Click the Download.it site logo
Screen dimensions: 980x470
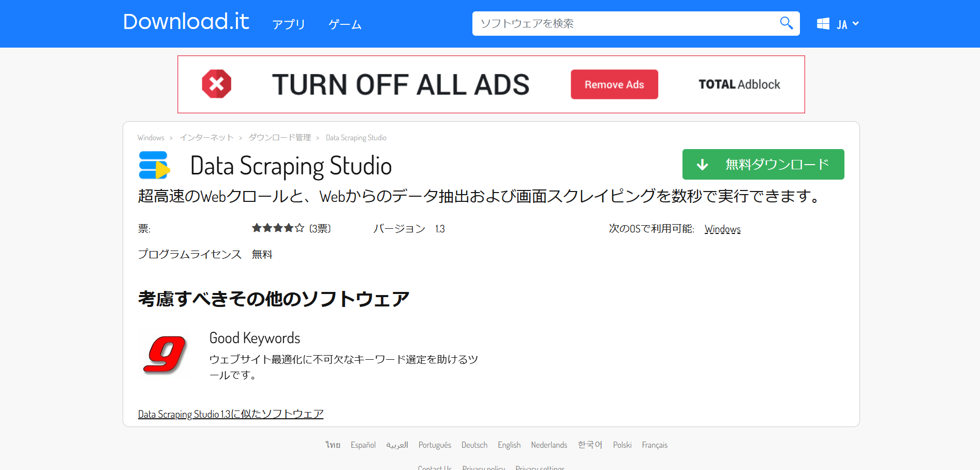coord(186,22)
